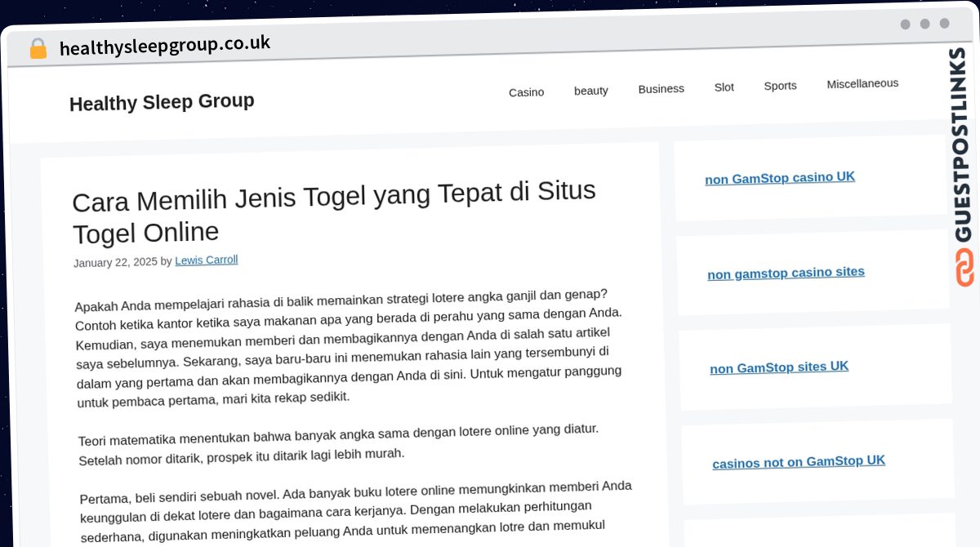This screenshot has height=547, width=980.
Task: Click the padlock icon in the address bar
Action: coord(38,48)
